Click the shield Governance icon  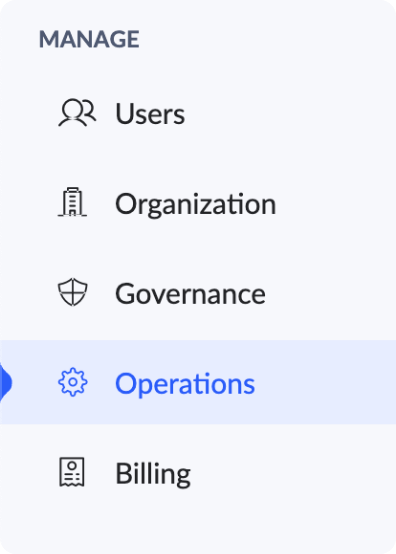point(72,292)
